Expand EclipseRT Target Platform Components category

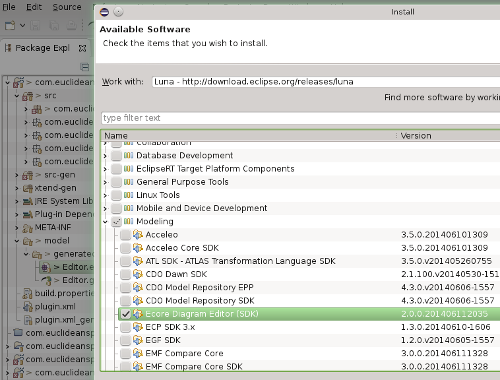click(105, 169)
